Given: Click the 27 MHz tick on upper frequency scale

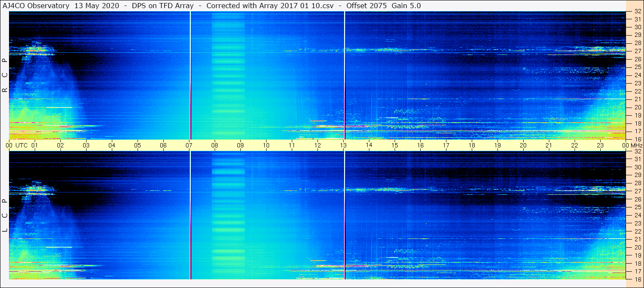Looking at the screenshot, I should (637, 51).
